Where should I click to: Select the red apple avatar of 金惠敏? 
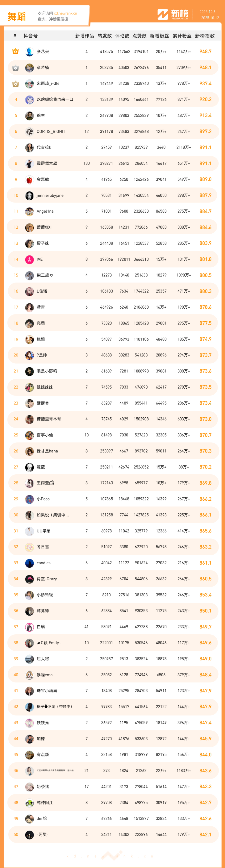(x=30, y=180)
